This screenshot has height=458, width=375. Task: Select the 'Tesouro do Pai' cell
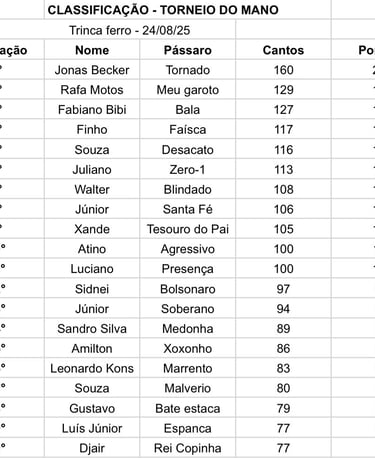[188, 229]
